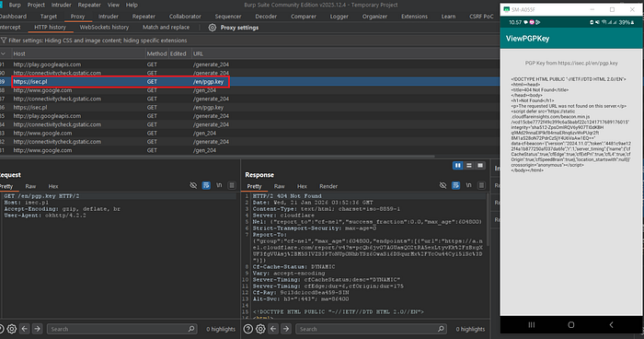Tap Android recent apps button in SM-A055F window
Image resolution: width=644 pixels, height=339 pixels.
[532, 324]
